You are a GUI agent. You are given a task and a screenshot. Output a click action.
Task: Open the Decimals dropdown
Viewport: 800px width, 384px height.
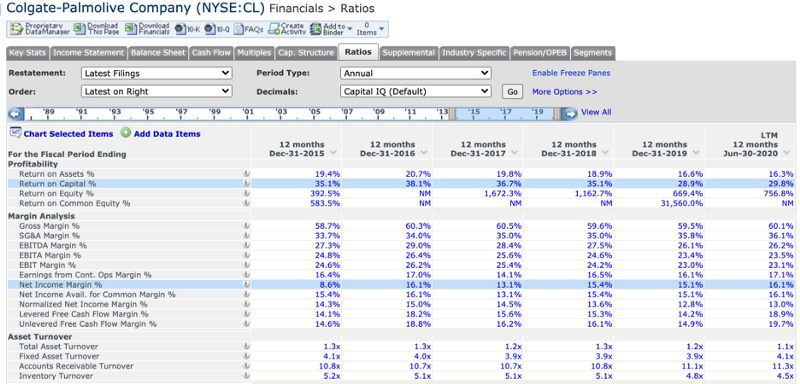pos(415,92)
